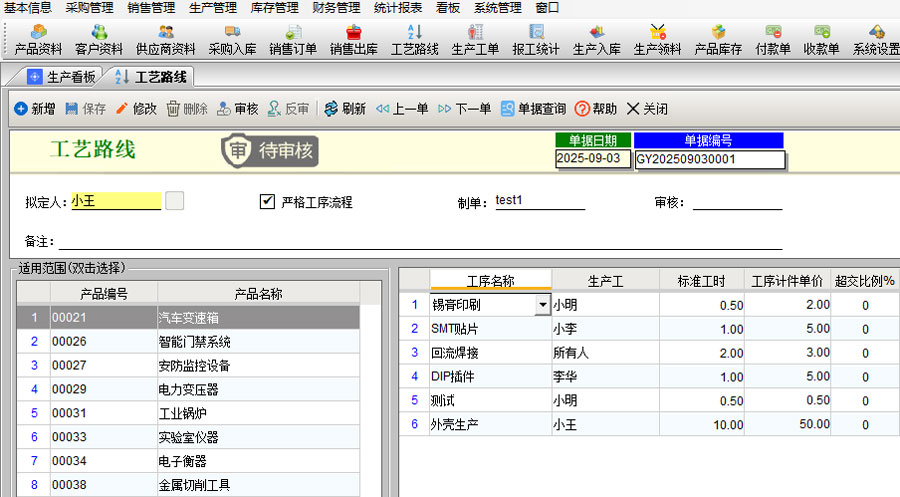This screenshot has height=497, width=900.
Task: Click the 系统设置 system settings icon
Action: [x=876, y=40]
